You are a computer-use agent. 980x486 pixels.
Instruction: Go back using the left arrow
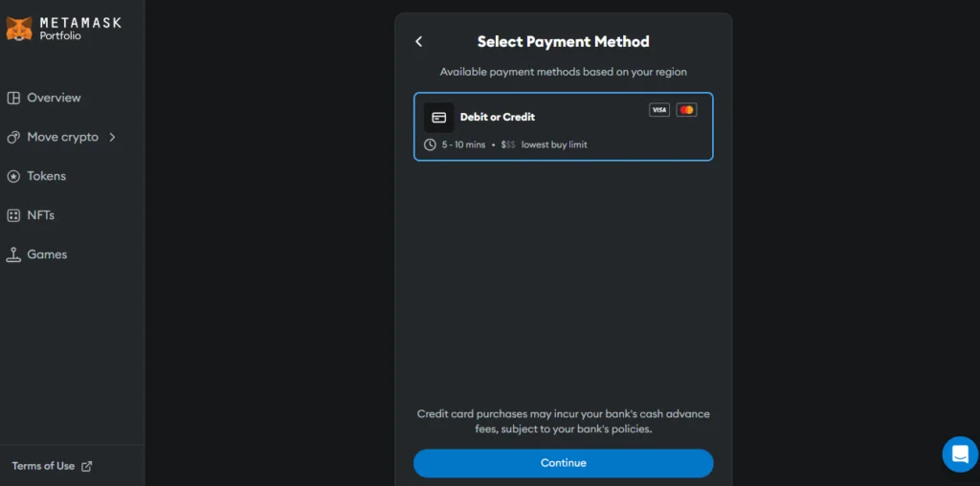click(419, 41)
